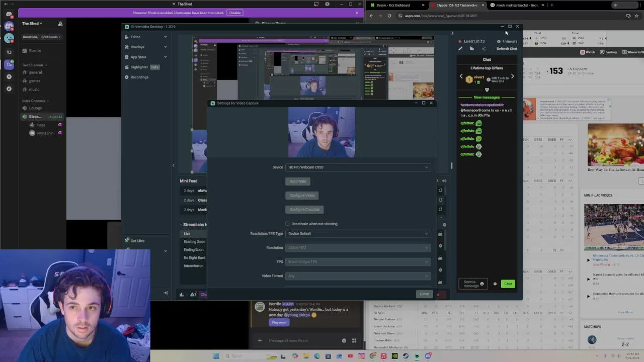Disable Streamer Mode in Discord banner
The image size is (644, 362).
[234, 13]
